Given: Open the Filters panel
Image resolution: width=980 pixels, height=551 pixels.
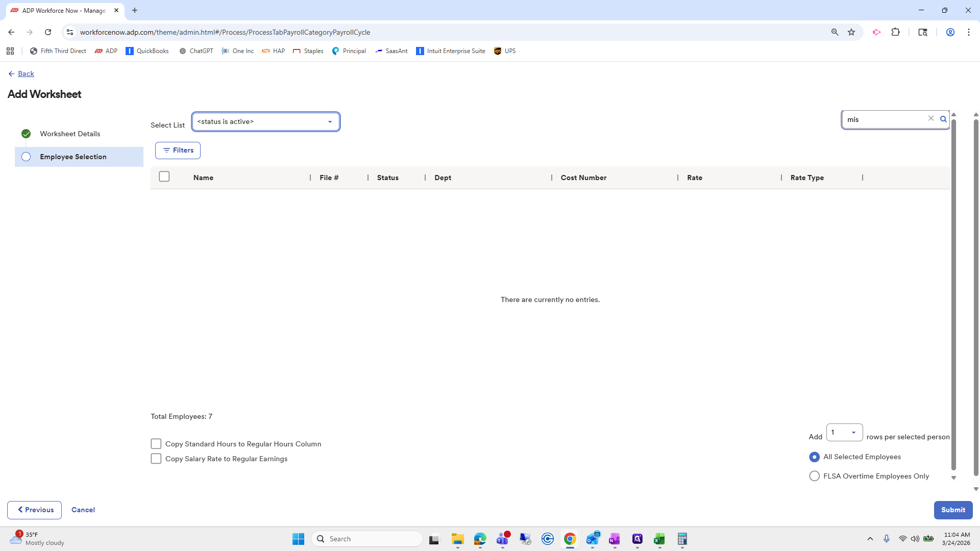Looking at the screenshot, I should [x=178, y=151].
